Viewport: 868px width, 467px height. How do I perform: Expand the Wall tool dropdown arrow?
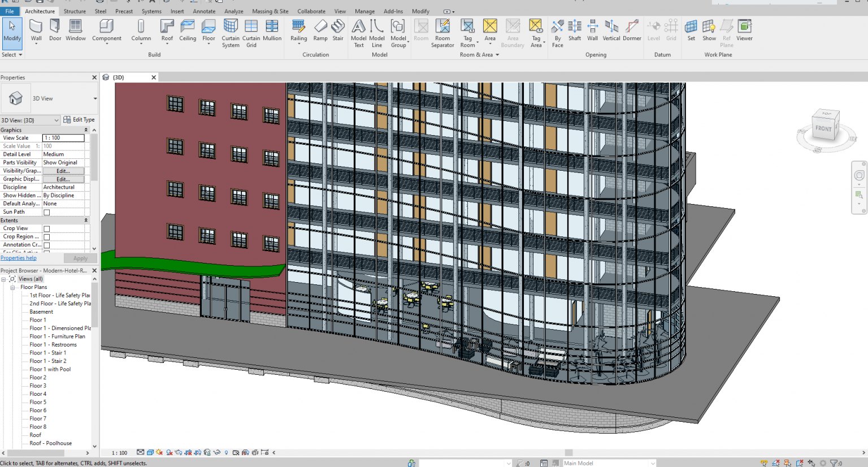pos(36,45)
